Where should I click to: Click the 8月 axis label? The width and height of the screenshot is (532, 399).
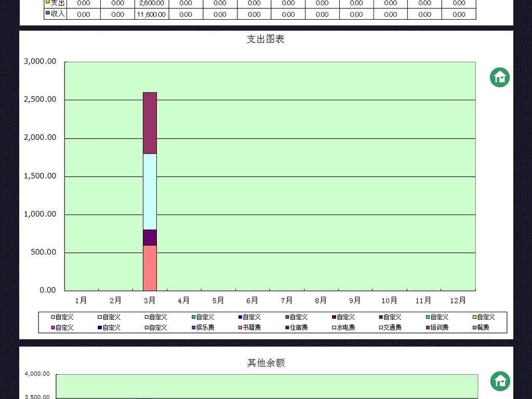click(x=321, y=300)
